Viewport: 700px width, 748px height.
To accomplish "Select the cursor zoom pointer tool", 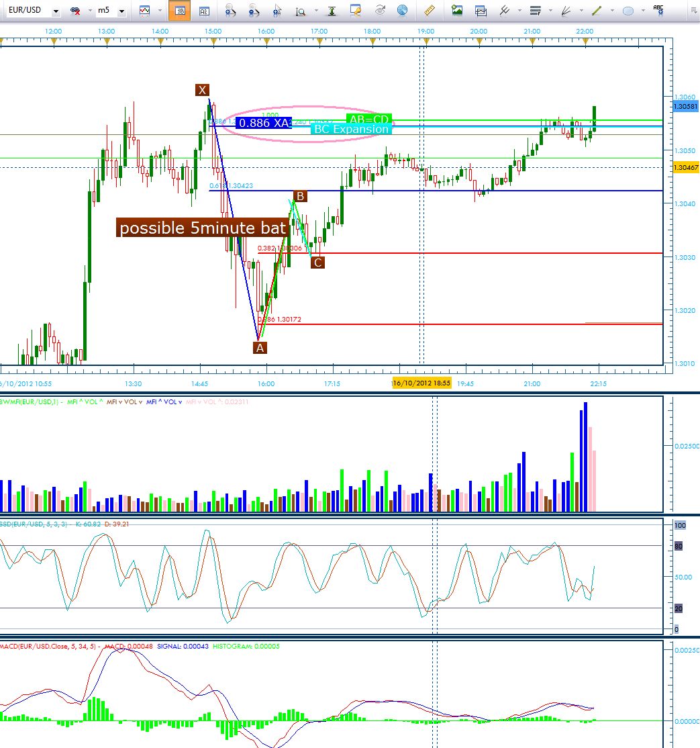I will (277, 11).
